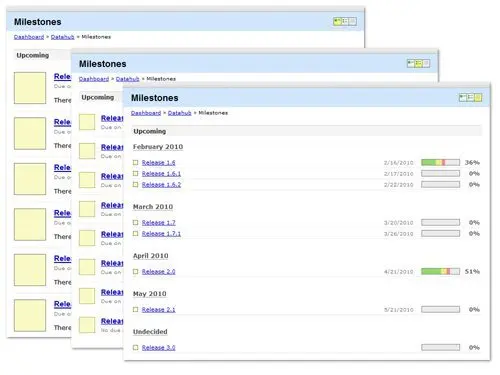Click the empty Release 3.0 progress bar

440,348
